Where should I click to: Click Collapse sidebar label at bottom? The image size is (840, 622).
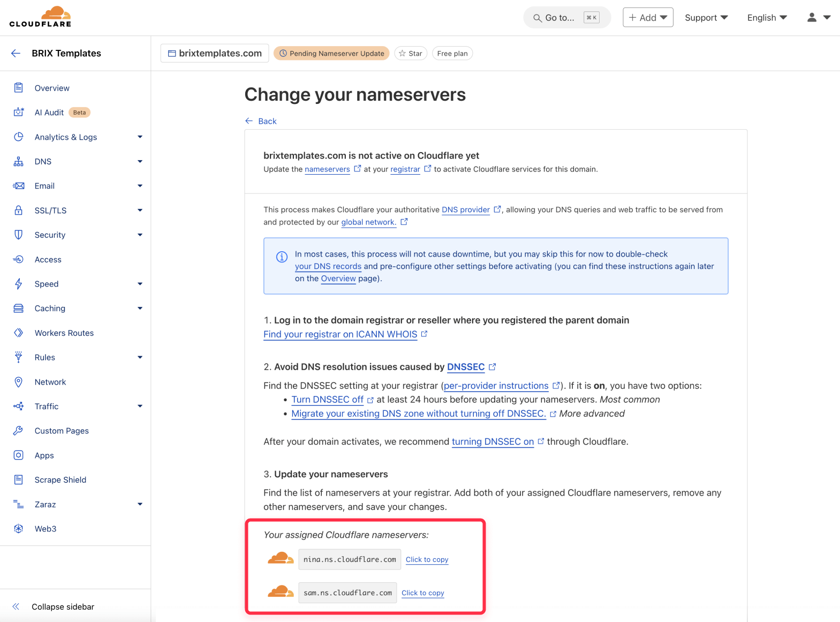click(x=63, y=606)
